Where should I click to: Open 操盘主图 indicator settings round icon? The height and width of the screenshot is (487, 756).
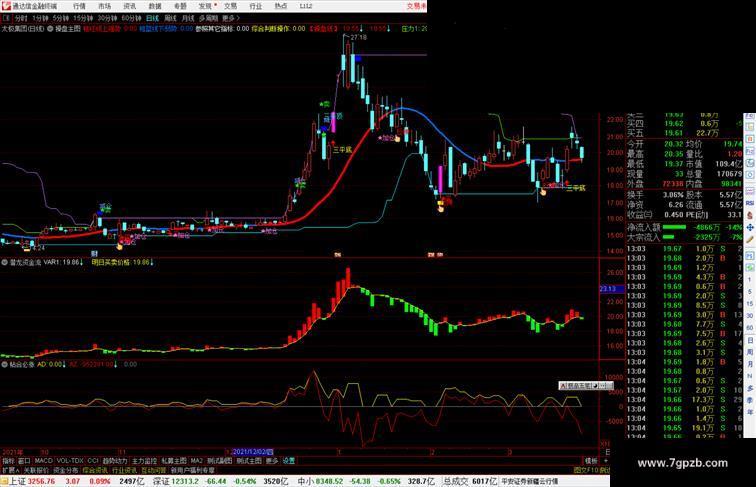pyautogui.click(x=50, y=29)
